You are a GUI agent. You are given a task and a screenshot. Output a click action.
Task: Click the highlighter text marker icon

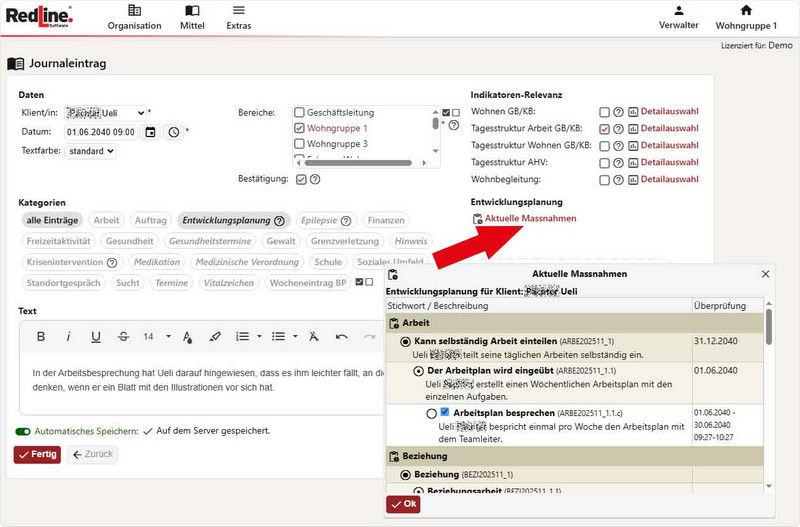(x=215, y=336)
